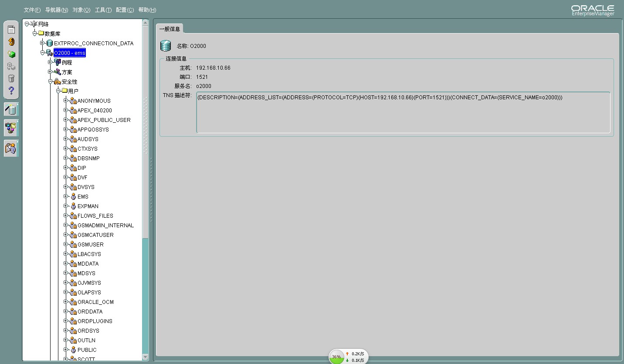Open the 对象(O) menu
624x364 pixels.
click(81, 10)
